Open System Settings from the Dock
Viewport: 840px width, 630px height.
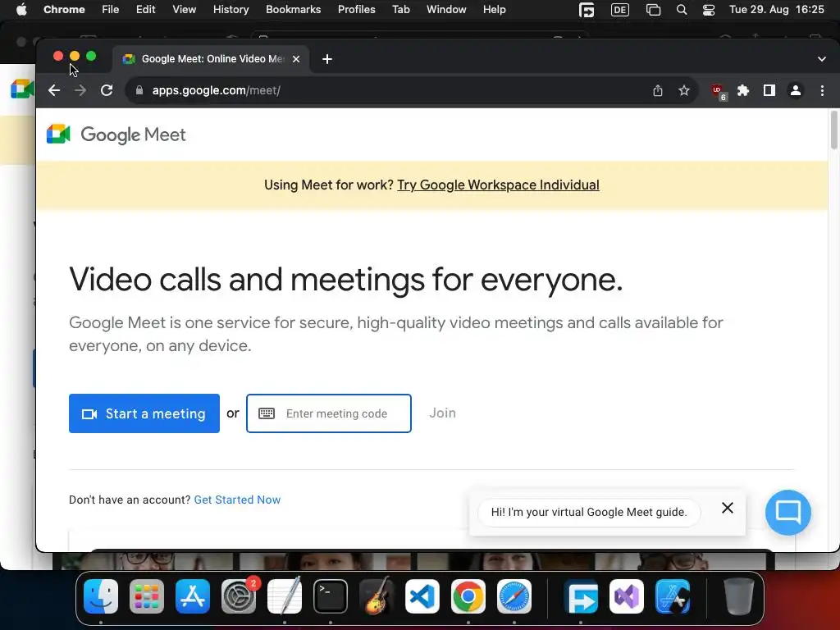coord(239,596)
